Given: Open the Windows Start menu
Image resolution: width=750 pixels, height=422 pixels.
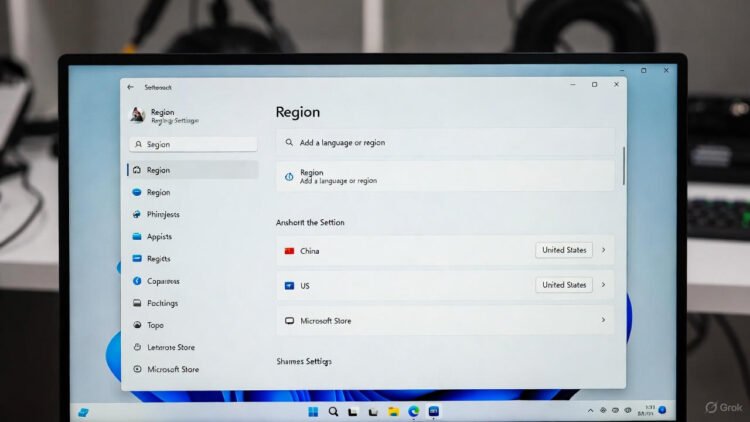Looking at the screenshot, I should (313, 411).
